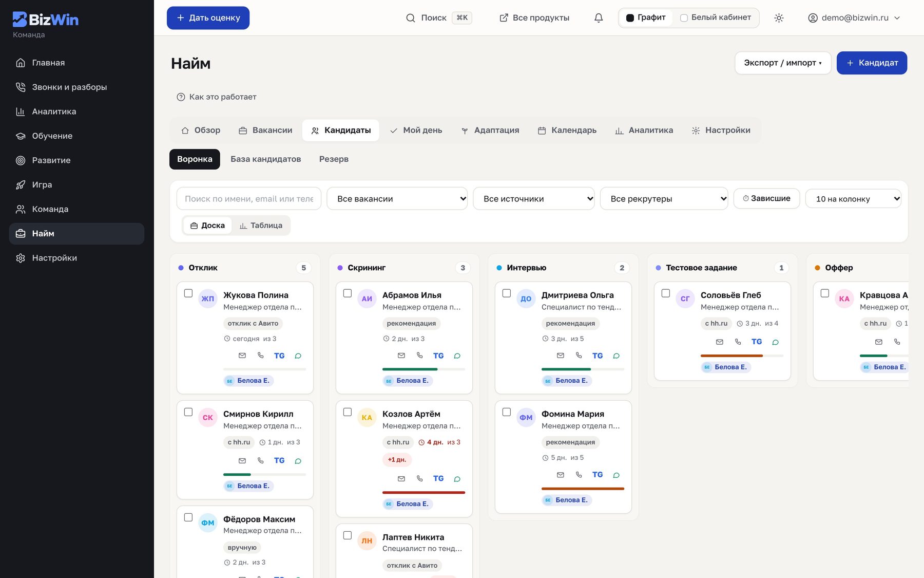
Task: Message Абрамов Илья via TG icon
Action: (438, 356)
